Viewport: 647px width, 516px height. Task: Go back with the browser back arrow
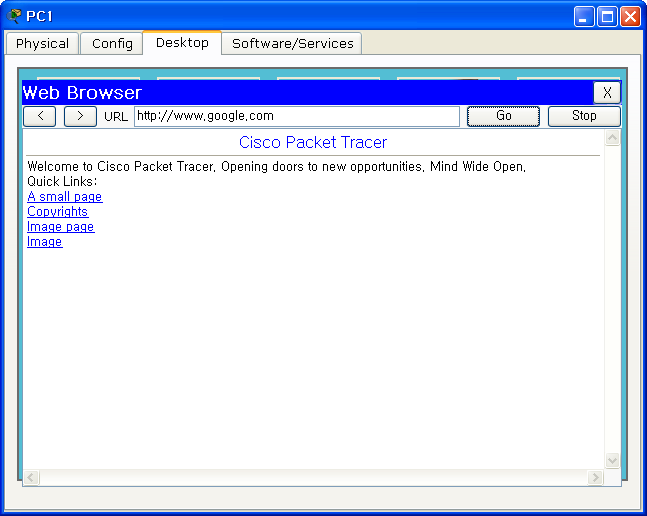coord(40,116)
